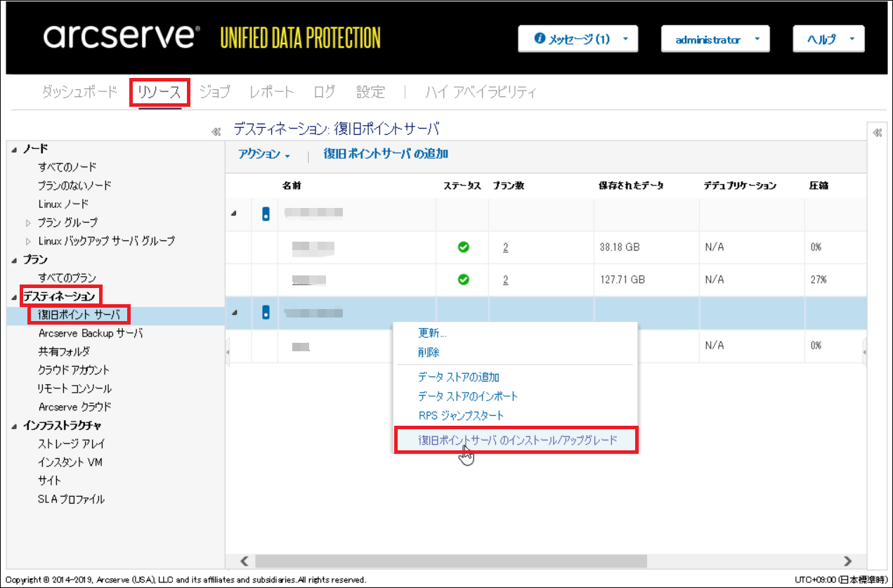Switch to the 設定 tab
Viewport: 893px width, 588px height.
tap(370, 92)
